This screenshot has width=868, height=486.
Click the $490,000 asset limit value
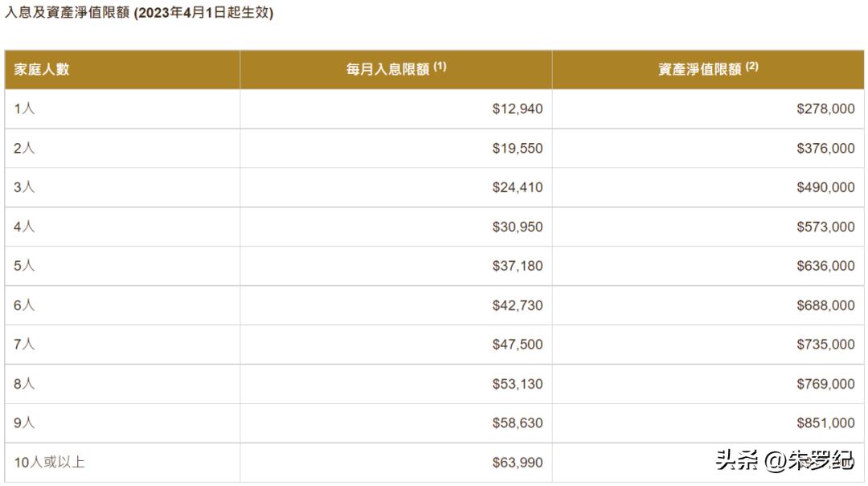click(x=825, y=187)
